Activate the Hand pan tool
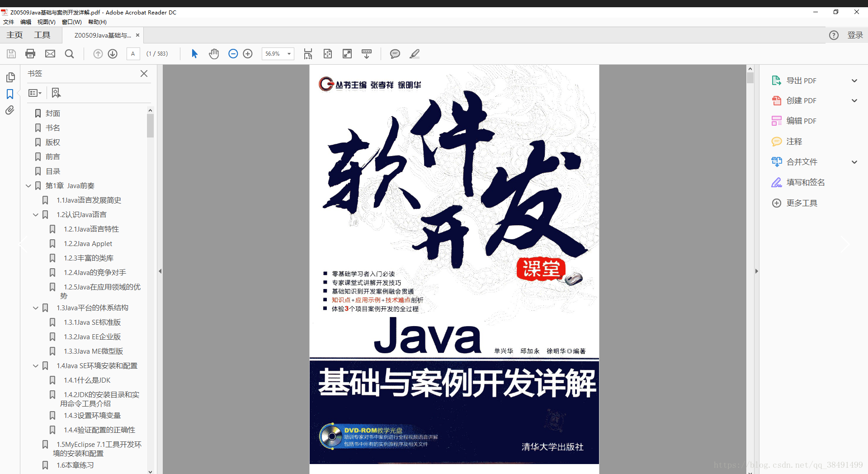 (214, 54)
